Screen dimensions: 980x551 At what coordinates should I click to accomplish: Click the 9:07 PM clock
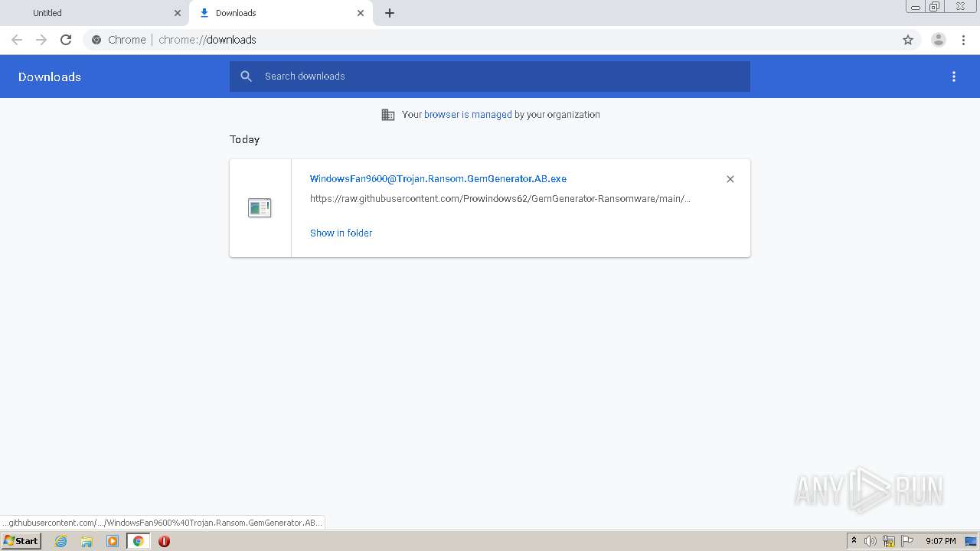941,541
